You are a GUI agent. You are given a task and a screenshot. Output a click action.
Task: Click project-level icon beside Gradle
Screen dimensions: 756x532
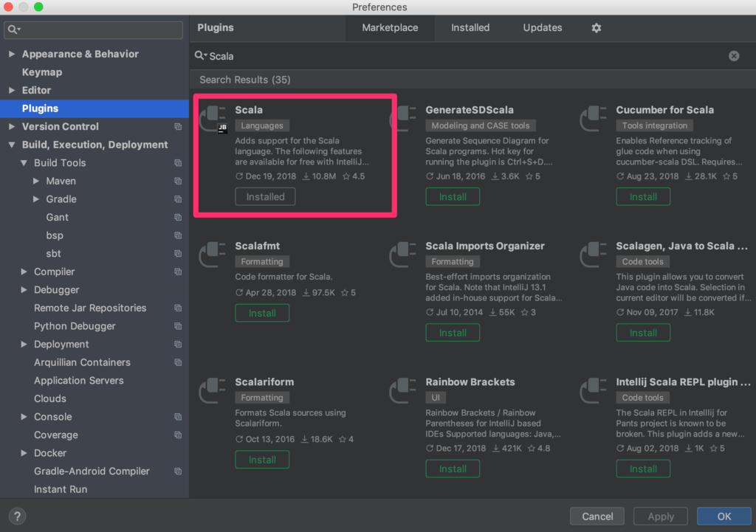click(x=178, y=199)
